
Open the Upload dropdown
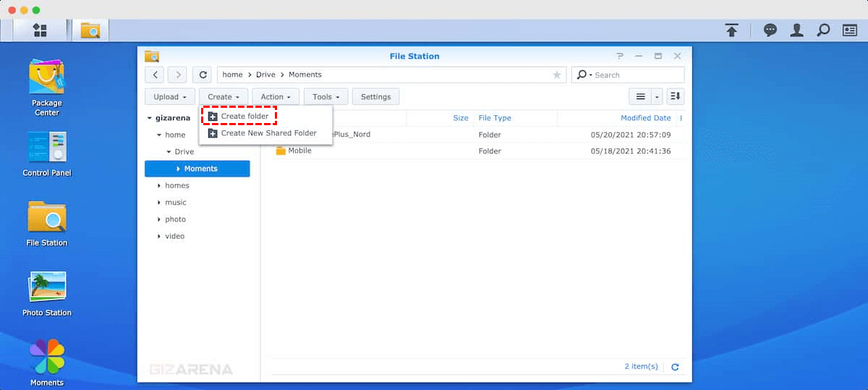point(170,96)
